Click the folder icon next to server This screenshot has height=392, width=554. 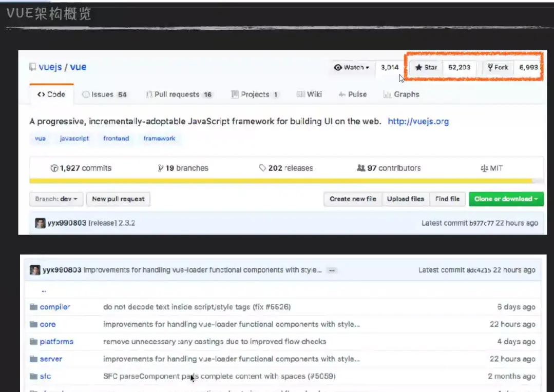pyautogui.click(x=33, y=359)
